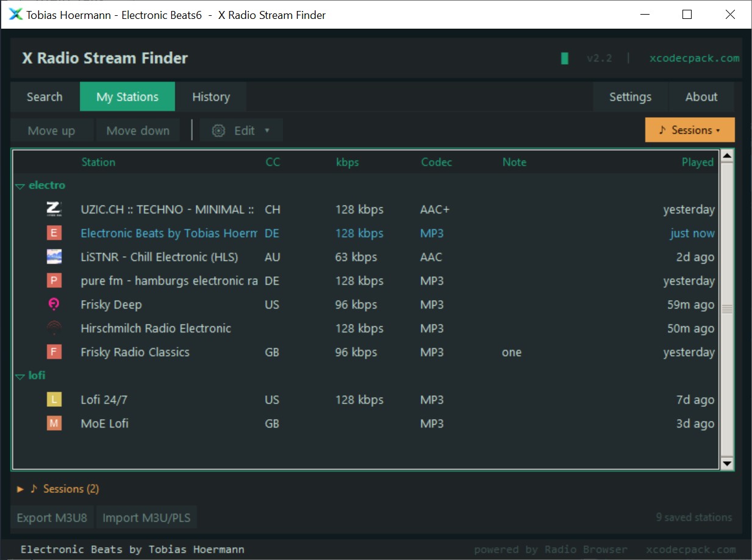Click 63 kbps value of LiSTNR row
752x560 pixels.
click(356, 257)
